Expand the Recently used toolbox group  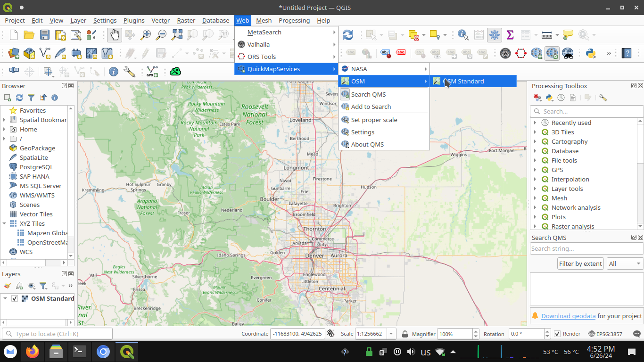[535, 123]
